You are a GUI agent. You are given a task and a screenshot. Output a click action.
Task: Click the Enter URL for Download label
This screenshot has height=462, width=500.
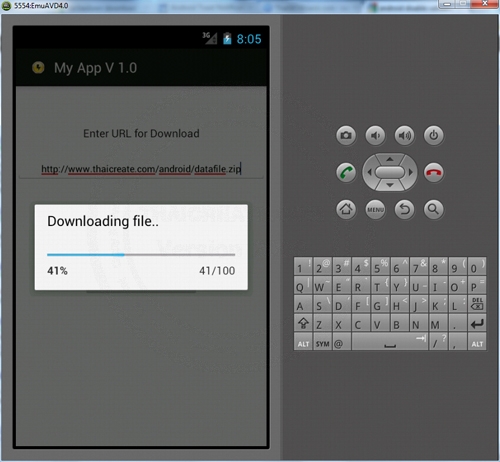[141, 133]
